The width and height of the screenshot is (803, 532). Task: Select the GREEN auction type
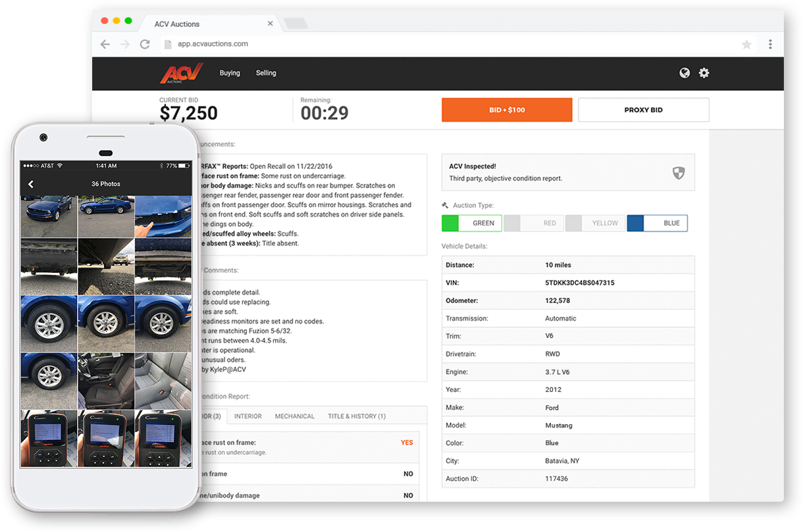click(x=471, y=223)
